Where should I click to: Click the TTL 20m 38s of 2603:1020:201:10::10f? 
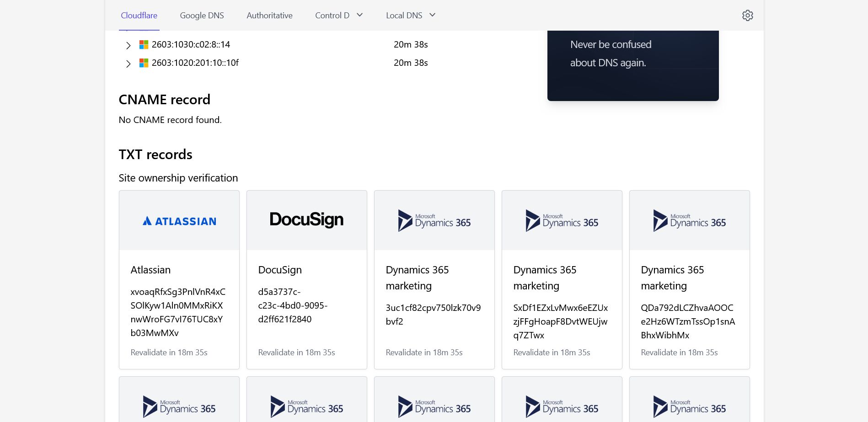tap(411, 63)
